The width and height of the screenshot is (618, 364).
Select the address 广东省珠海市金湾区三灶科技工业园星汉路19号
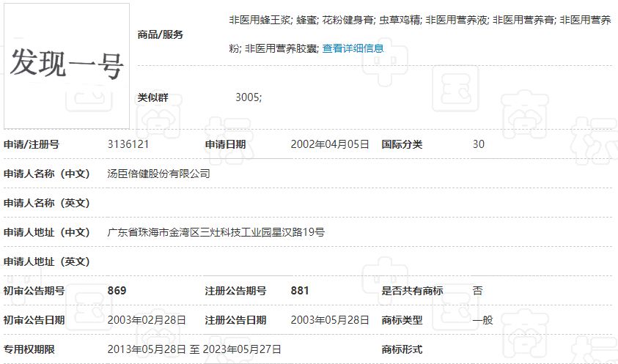(216, 232)
